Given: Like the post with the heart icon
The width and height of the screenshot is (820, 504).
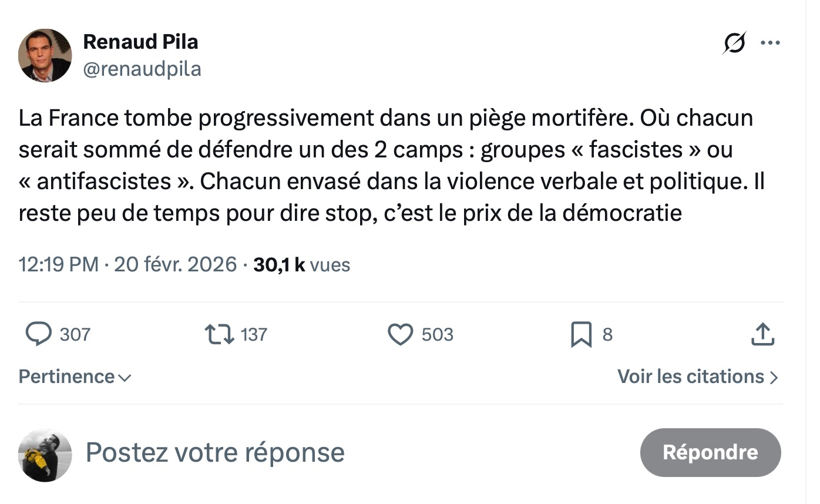Looking at the screenshot, I should coord(401,334).
